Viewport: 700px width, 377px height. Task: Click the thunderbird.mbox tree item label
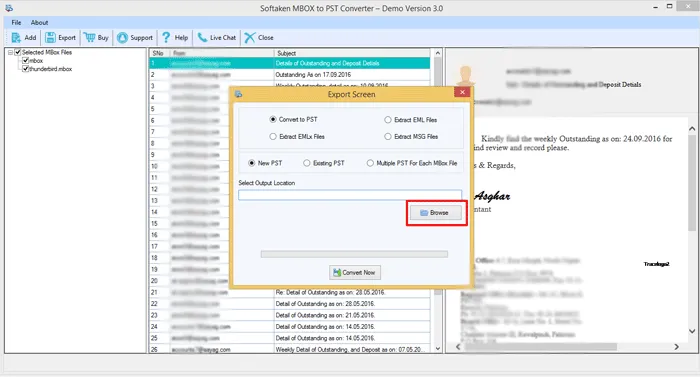(x=50, y=69)
